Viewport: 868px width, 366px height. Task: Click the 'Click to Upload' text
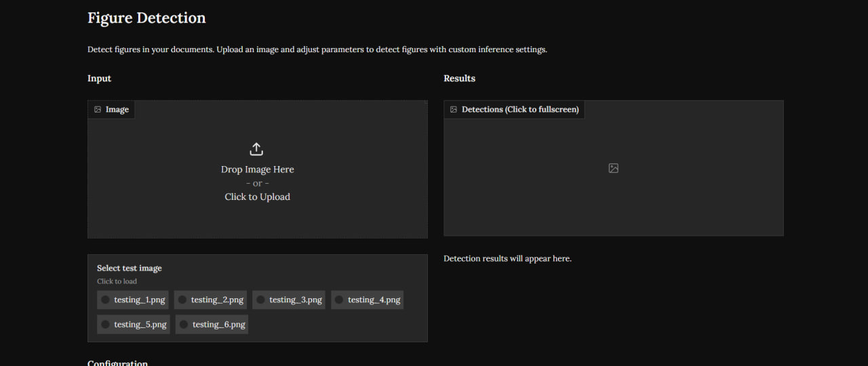(258, 197)
